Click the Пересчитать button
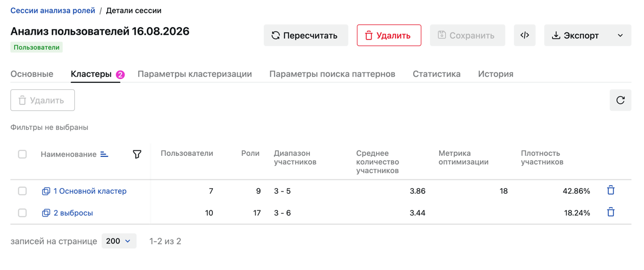 click(x=305, y=35)
